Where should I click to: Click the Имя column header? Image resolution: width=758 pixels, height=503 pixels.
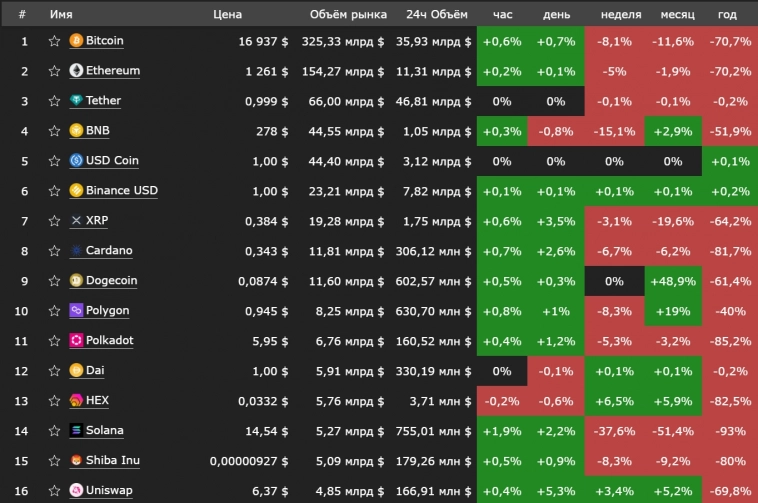click(x=61, y=14)
